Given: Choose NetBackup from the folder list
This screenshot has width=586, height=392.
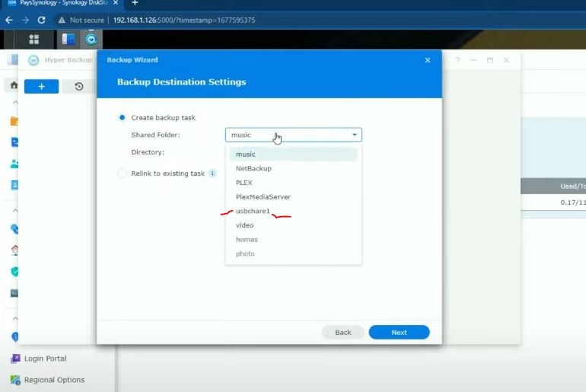Looking at the screenshot, I should [x=293, y=168].
